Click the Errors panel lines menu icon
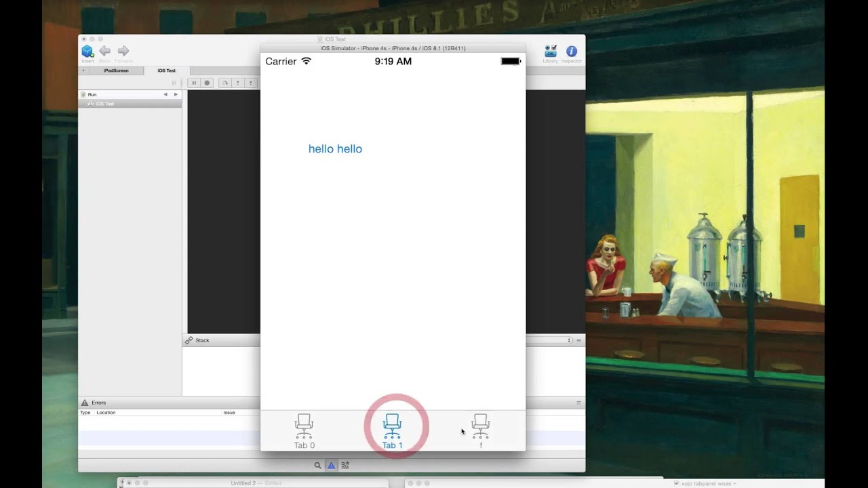 (x=578, y=403)
